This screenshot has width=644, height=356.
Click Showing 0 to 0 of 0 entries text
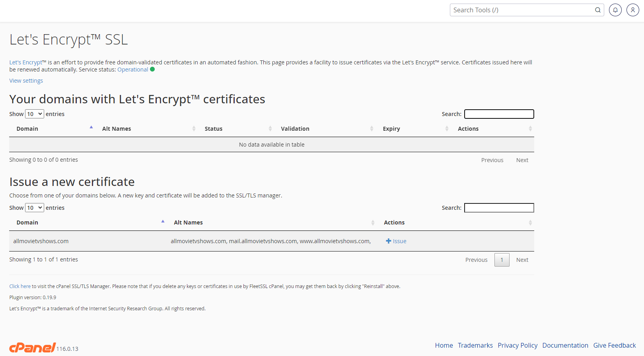[x=44, y=160]
